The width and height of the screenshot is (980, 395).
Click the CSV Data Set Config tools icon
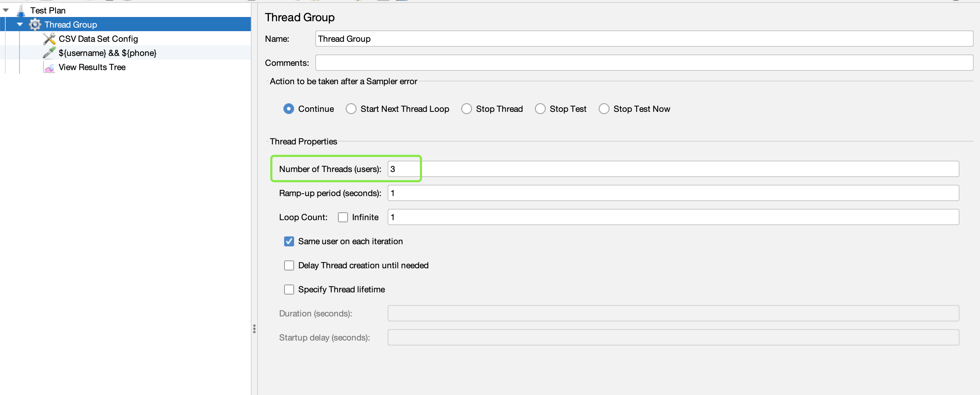tap(49, 39)
